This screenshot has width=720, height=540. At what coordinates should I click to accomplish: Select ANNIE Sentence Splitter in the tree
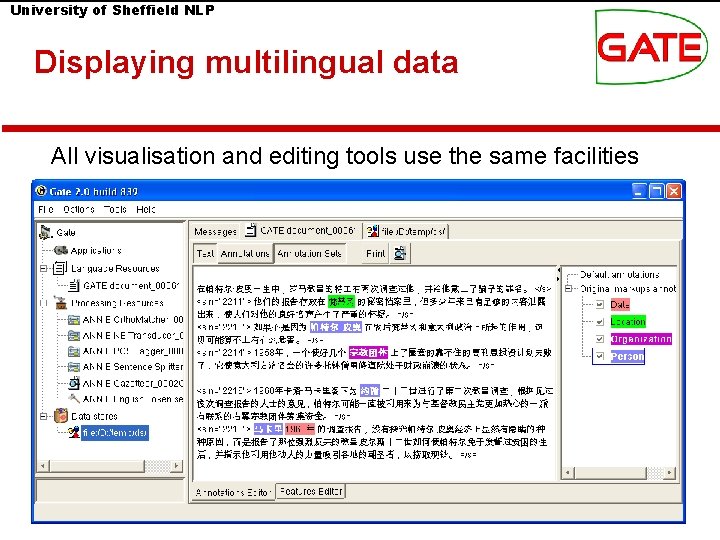coord(133,367)
